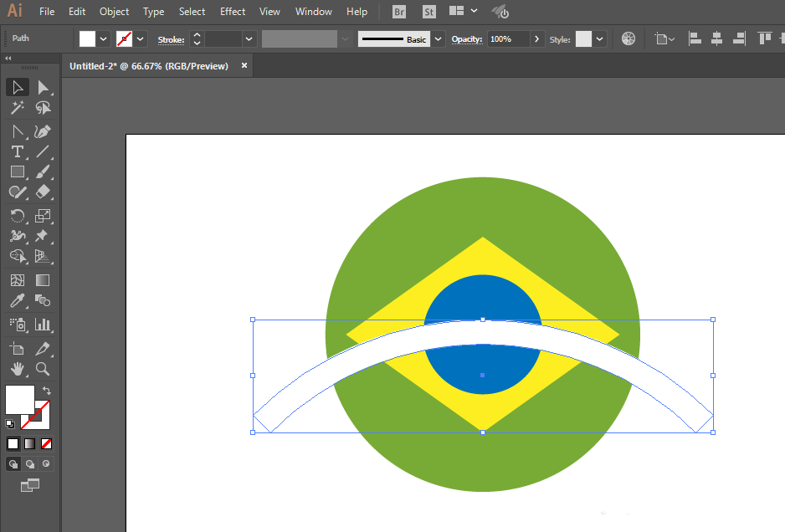Open the Window menu
Viewport: 785px width, 532px height.
click(x=313, y=12)
